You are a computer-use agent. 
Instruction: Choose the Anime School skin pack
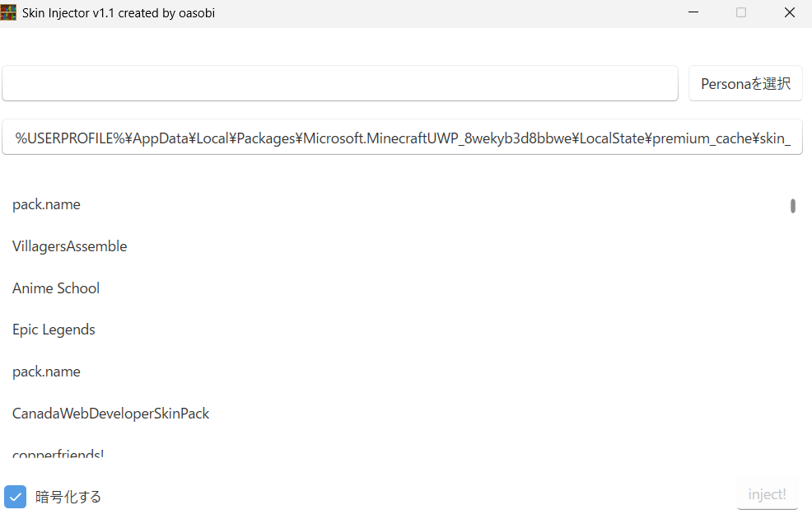pyautogui.click(x=56, y=288)
